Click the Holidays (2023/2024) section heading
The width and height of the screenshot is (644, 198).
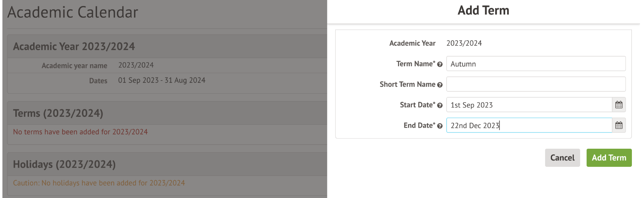64,164
